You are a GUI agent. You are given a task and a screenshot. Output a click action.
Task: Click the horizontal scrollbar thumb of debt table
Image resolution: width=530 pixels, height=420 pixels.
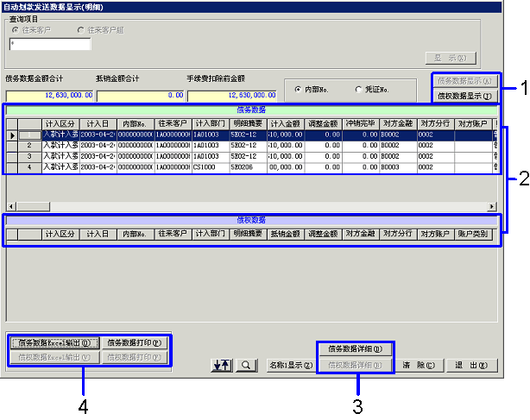(x=33, y=206)
